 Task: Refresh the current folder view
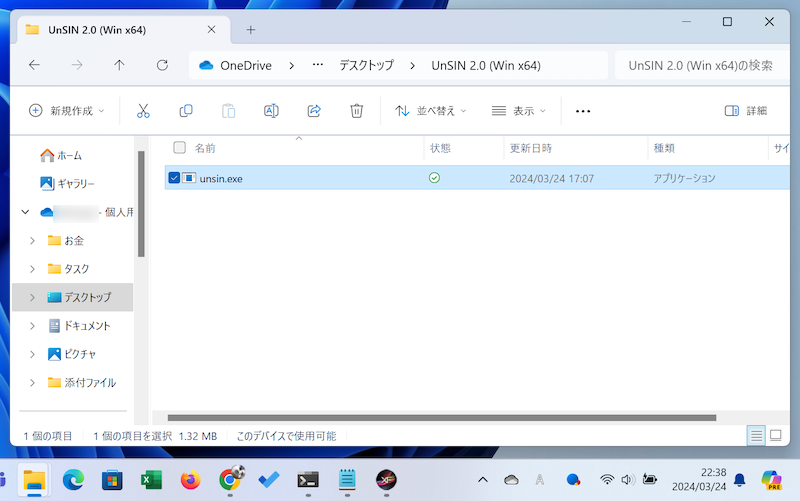click(162, 66)
